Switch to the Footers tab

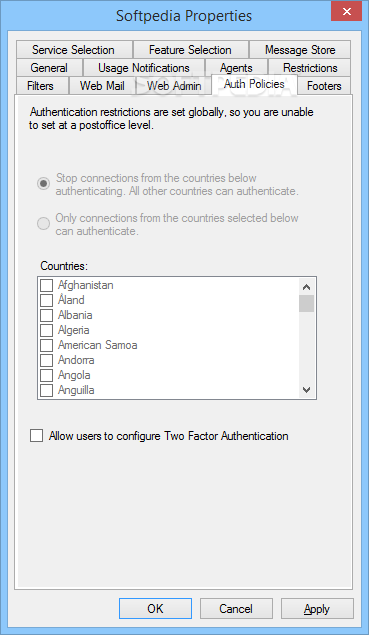click(x=324, y=85)
